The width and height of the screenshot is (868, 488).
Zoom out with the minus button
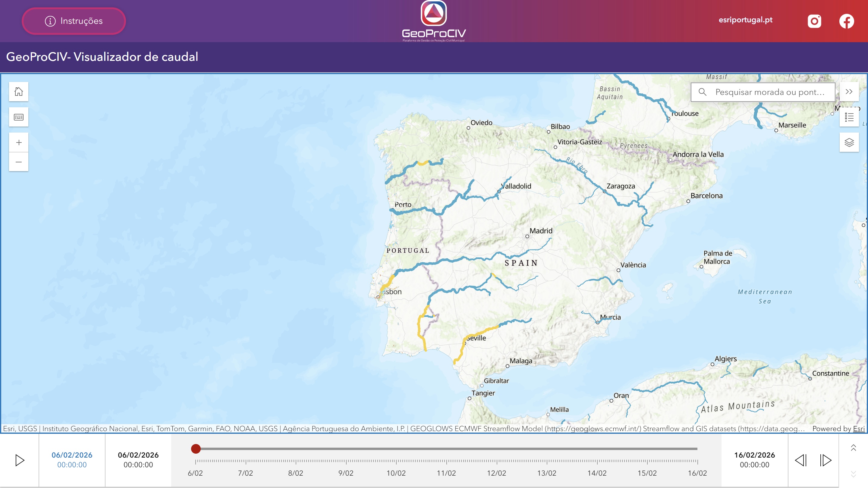coord(18,162)
